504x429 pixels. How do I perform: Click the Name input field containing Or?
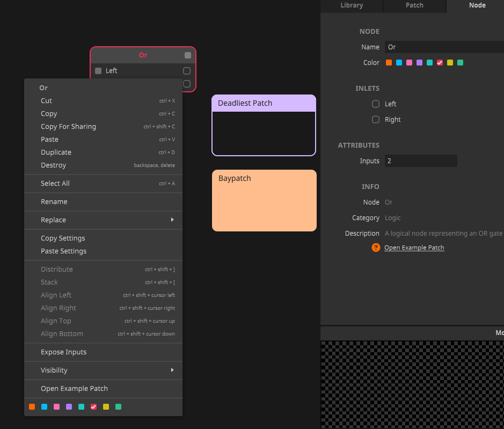coord(444,47)
